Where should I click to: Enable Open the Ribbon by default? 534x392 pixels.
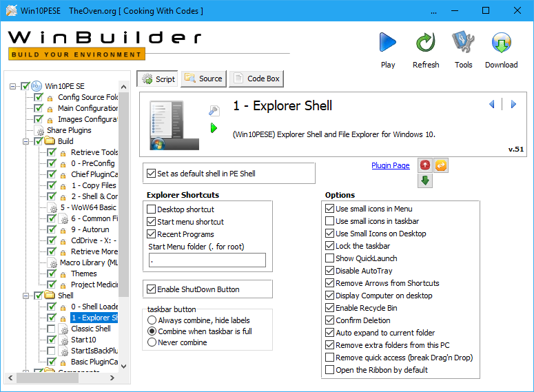[329, 370]
